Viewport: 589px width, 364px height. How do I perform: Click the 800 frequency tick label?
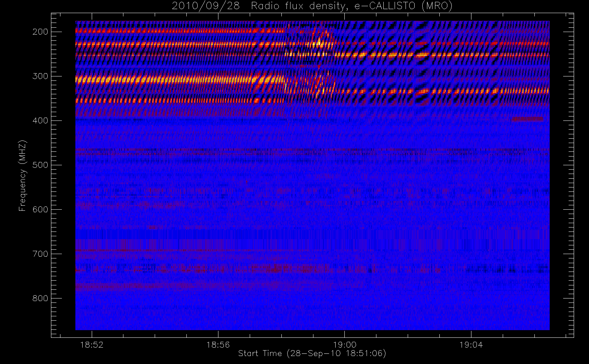pos(40,298)
